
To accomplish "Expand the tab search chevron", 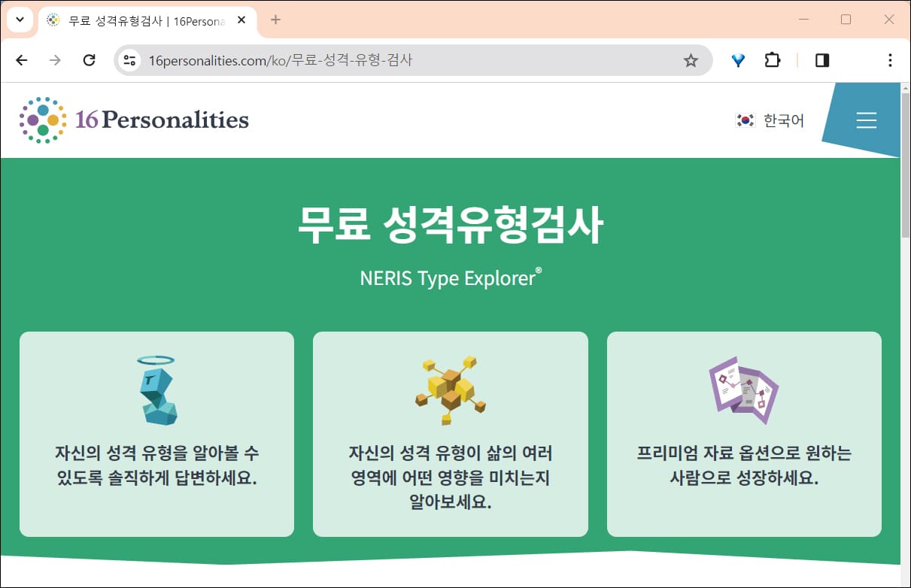I will [19, 20].
